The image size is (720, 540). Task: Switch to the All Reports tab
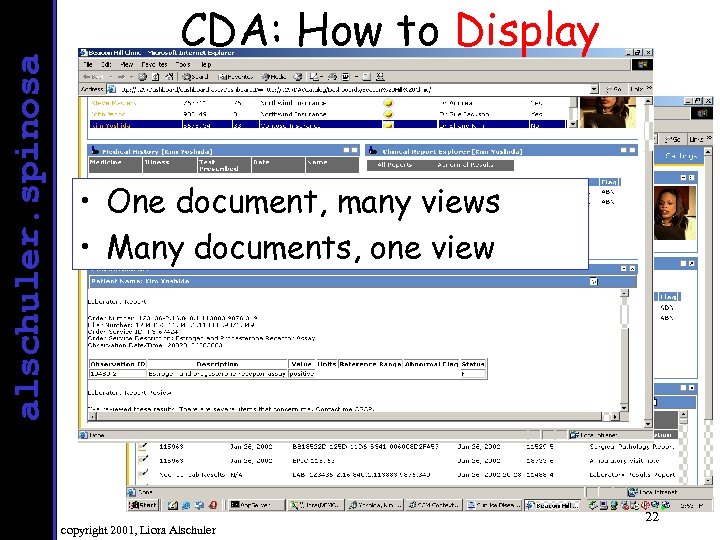pos(394,164)
